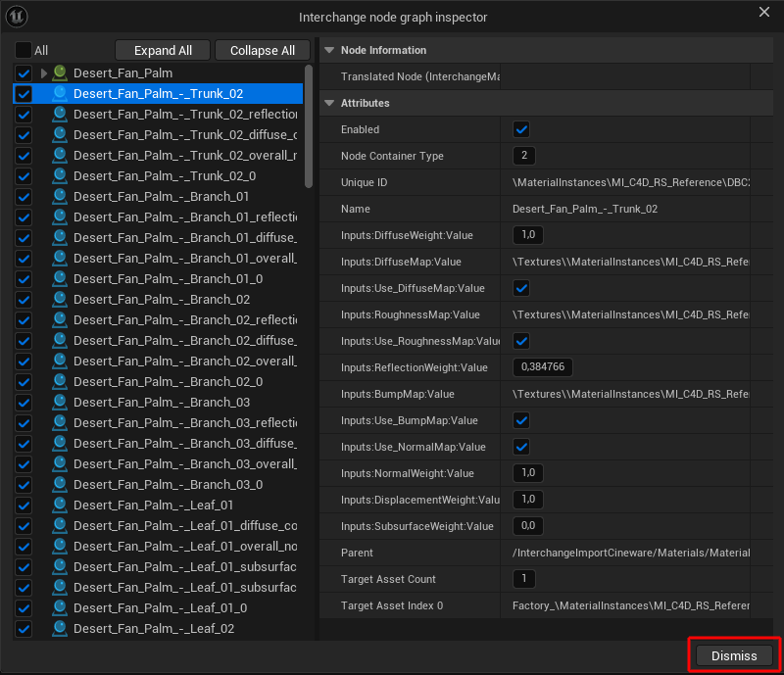Collapse the Node Information section
Viewport: 784px width, 675px height.
(x=329, y=50)
